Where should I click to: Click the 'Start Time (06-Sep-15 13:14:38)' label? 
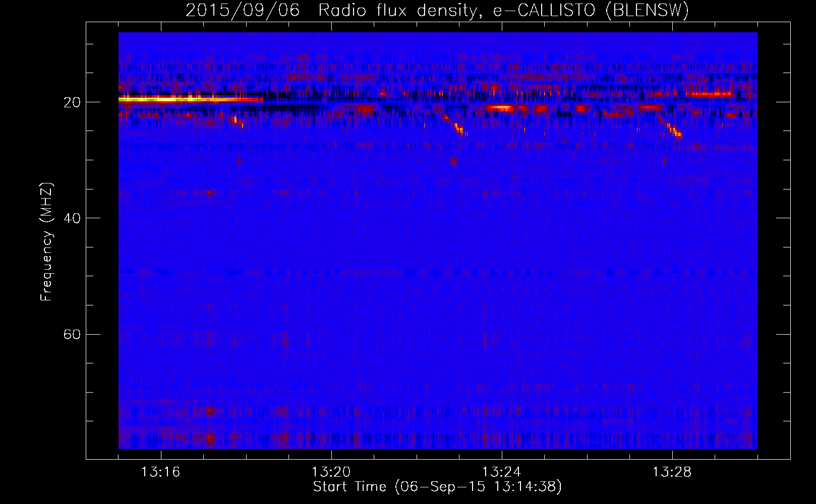click(437, 487)
